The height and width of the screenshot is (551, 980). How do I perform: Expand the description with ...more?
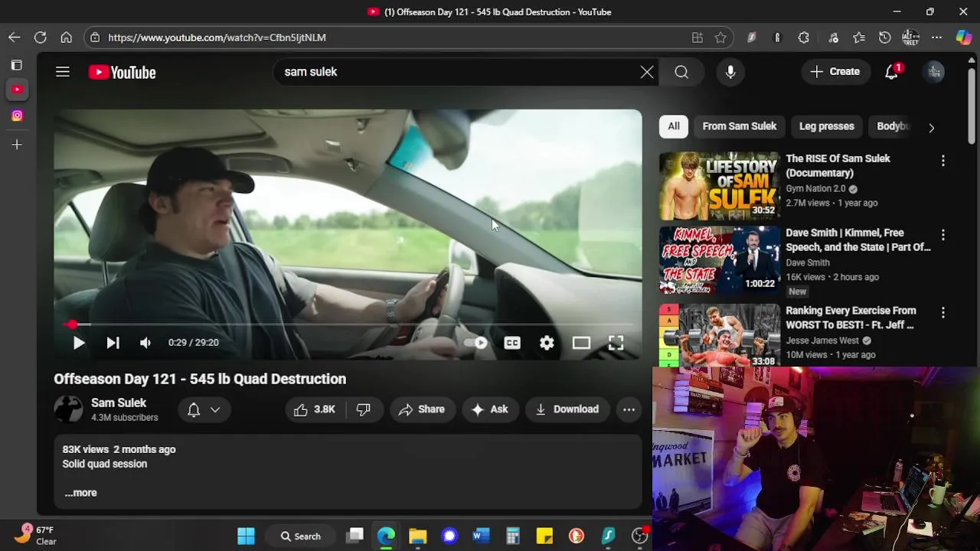click(80, 493)
